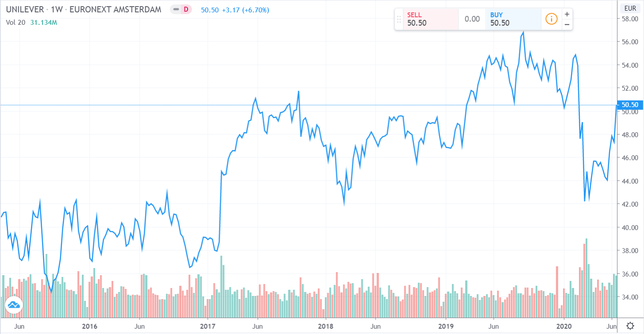
Task: Click the blue 50.50 price axis label
Action: click(x=630, y=105)
